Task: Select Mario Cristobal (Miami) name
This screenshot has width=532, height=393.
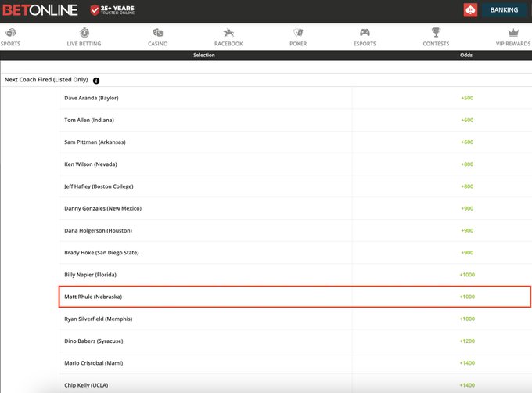Action: point(94,363)
